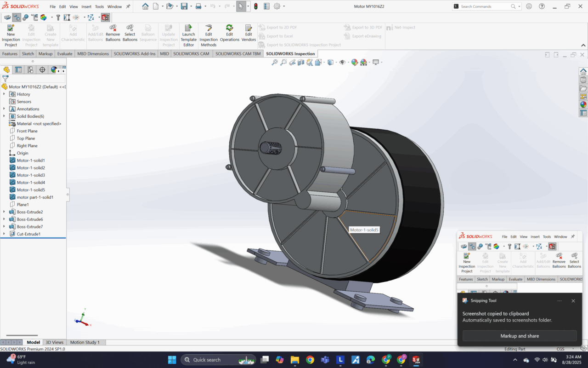Click the File Properties icon
Image resolution: width=588 pixels, height=368 pixels.
(266, 6)
